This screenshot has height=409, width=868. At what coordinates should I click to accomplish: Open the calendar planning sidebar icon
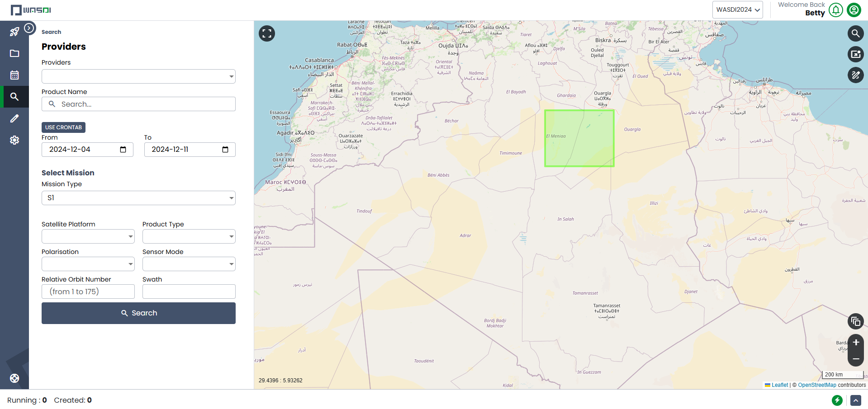pos(14,75)
